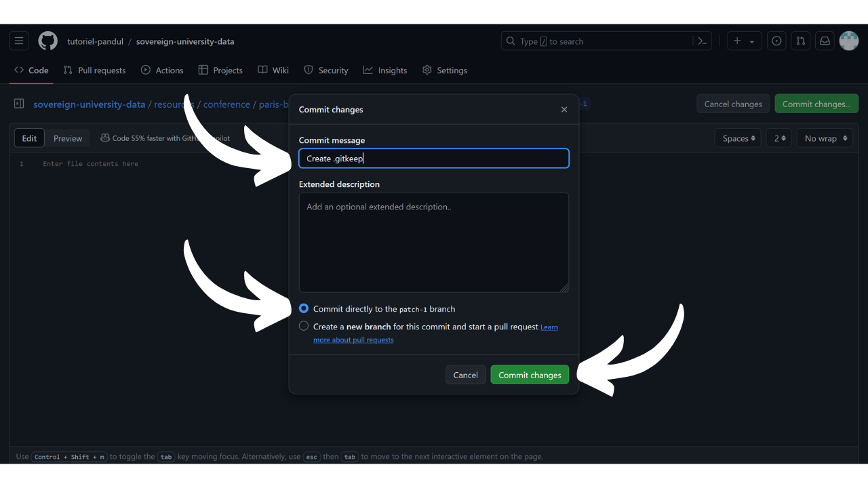
Task: Select Commit directly to patch-1 branch
Action: click(304, 308)
